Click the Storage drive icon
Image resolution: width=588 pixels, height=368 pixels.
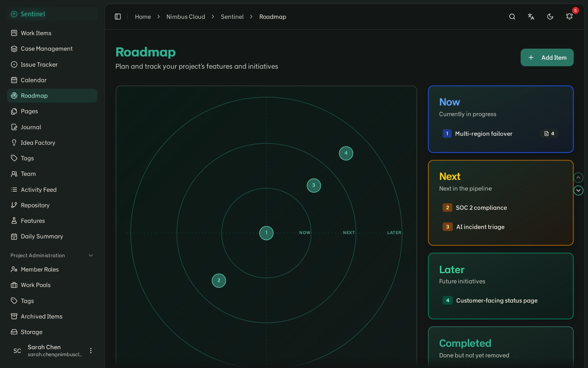tap(14, 332)
